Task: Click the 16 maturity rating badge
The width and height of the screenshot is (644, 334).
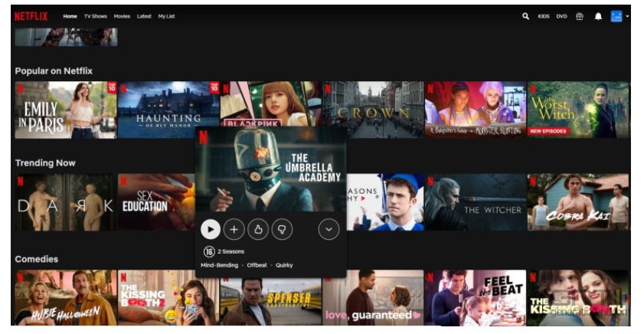Action: coord(209,251)
